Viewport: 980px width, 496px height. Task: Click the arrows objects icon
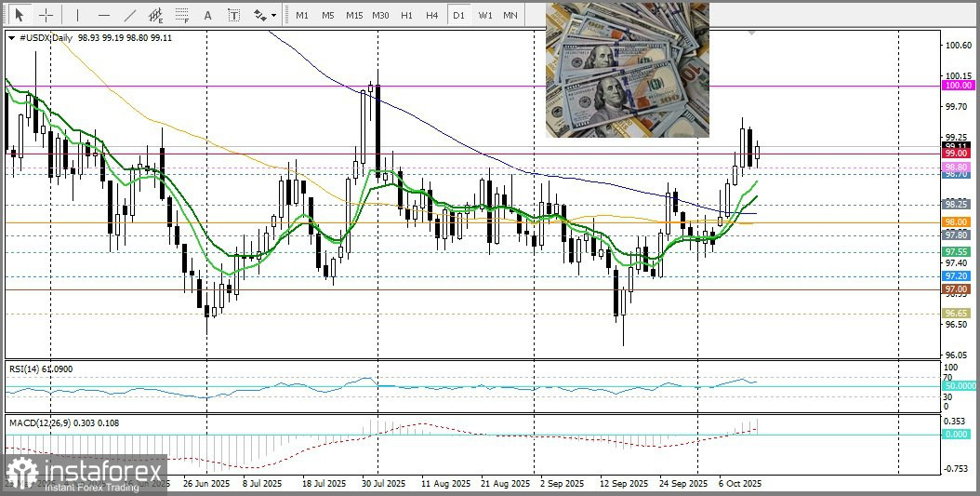pos(260,14)
